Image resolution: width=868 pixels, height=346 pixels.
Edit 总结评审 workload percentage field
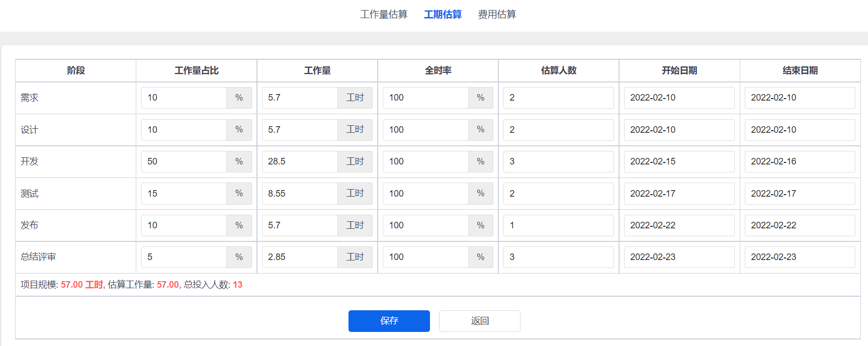point(184,257)
